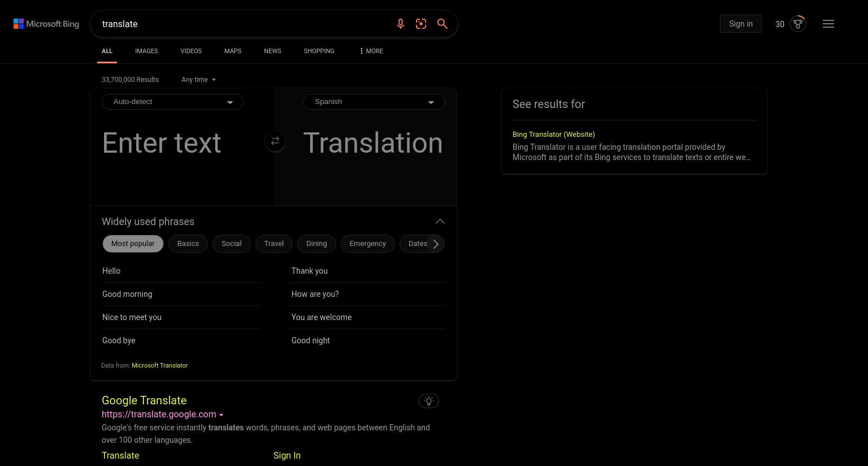Select the Most popular phrase category

[133, 244]
